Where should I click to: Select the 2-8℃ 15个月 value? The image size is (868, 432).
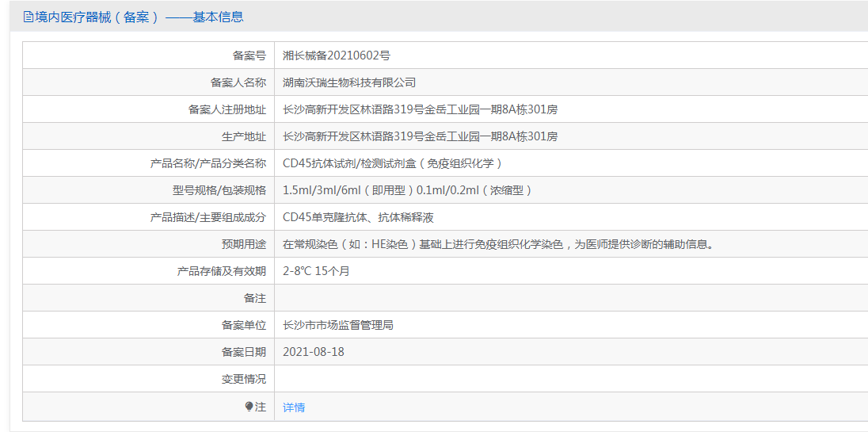click(x=316, y=271)
